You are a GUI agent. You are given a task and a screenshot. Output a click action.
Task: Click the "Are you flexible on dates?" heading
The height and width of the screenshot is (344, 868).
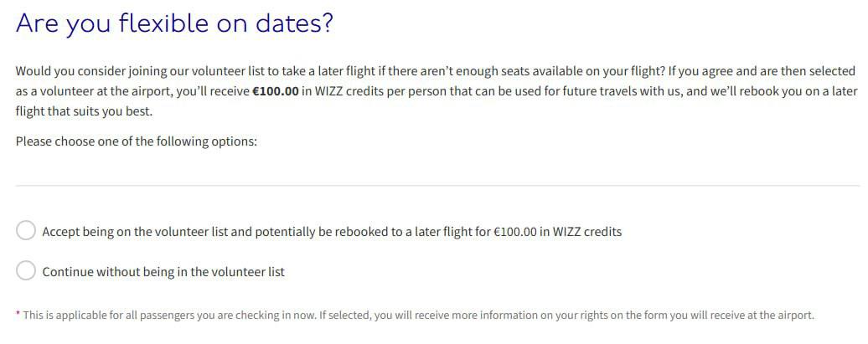(x=174, y=23)
